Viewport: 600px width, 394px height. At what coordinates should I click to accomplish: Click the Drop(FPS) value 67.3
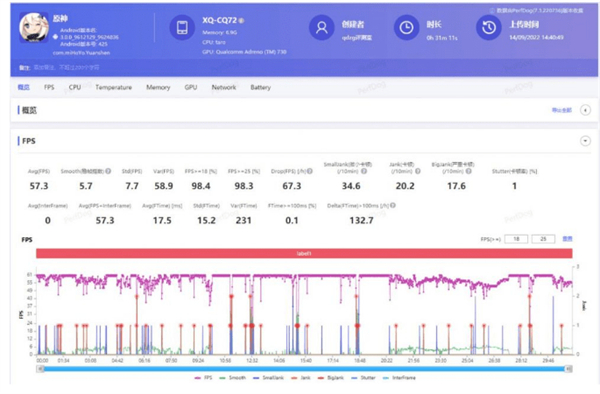pyautogui.click(x=292, y=186)
